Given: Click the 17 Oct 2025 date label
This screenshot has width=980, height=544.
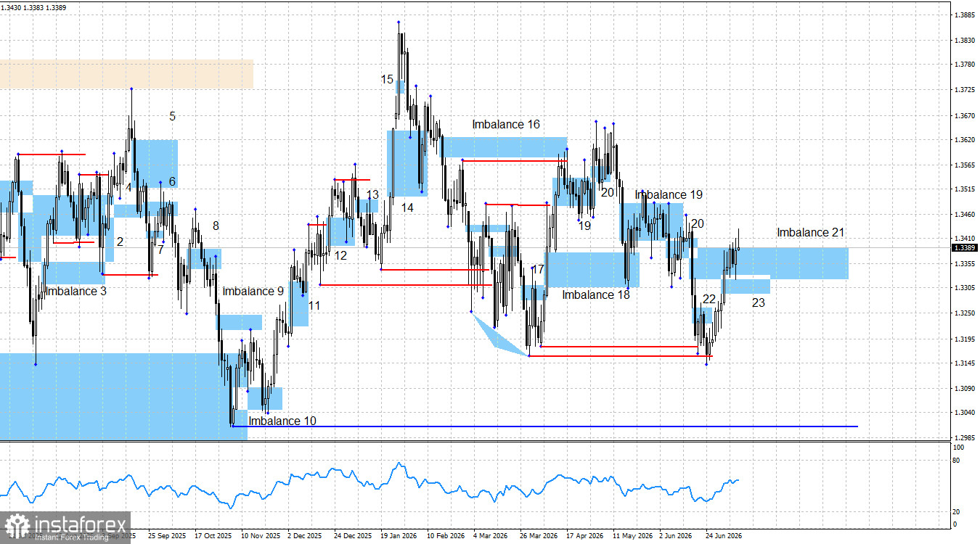Looking at the screenshot, I should coord(213,536).
